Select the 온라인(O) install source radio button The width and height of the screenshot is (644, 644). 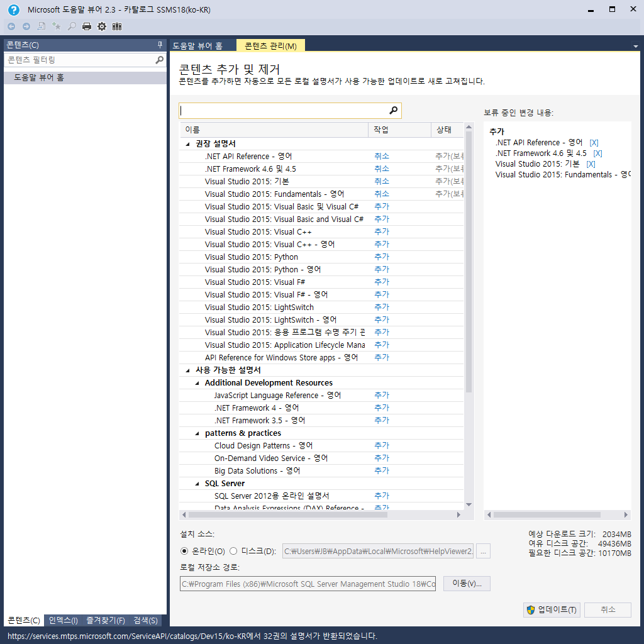(184, 551)
